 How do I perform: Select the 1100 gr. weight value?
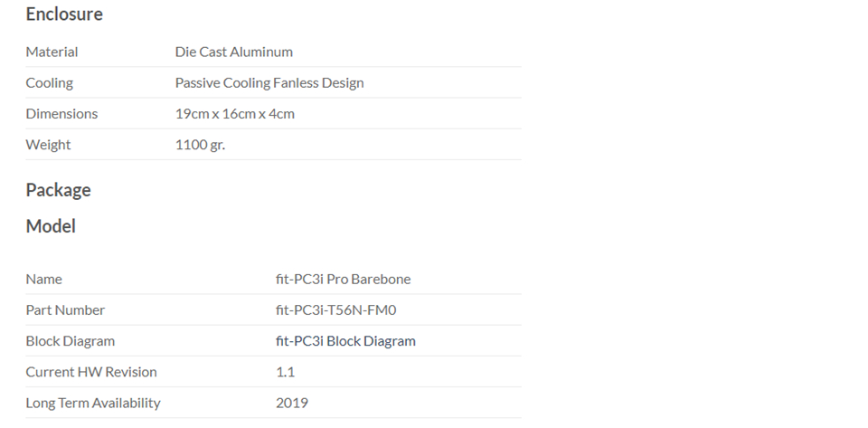tap(200, 145)
